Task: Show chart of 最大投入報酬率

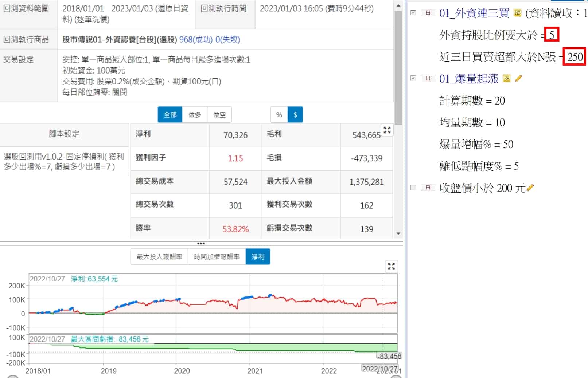Action: pyautogui.click(x=159, y=257)
